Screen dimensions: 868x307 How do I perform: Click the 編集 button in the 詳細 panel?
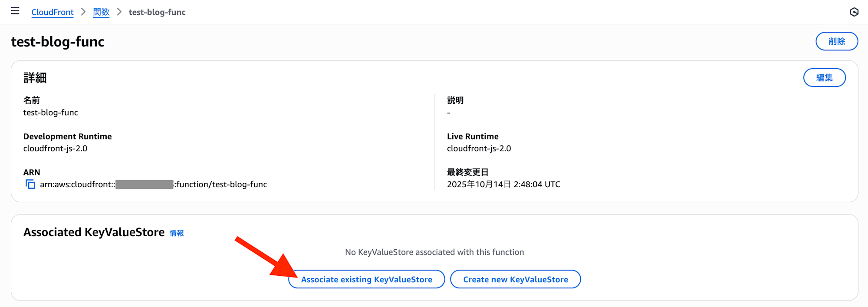click(824, 78)
